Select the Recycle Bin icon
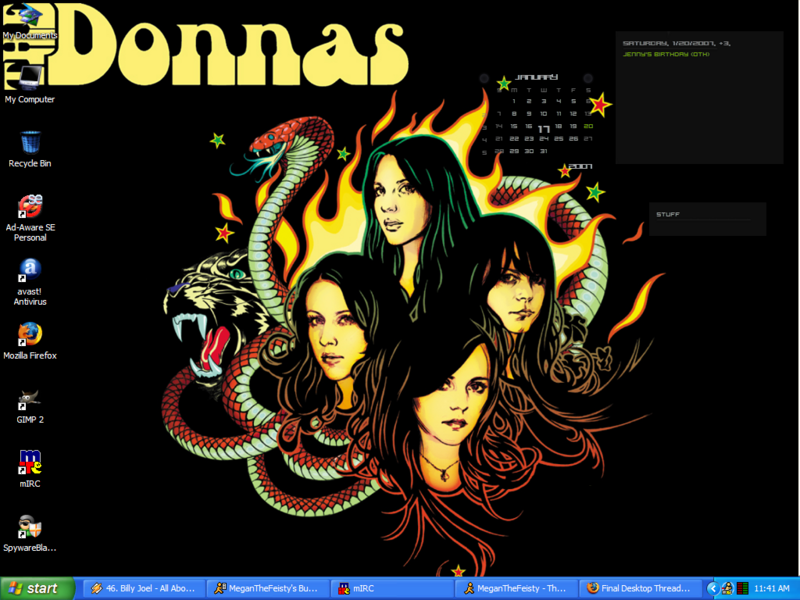The width and height of the screenshot is (800, 600). tap(30, 149)
